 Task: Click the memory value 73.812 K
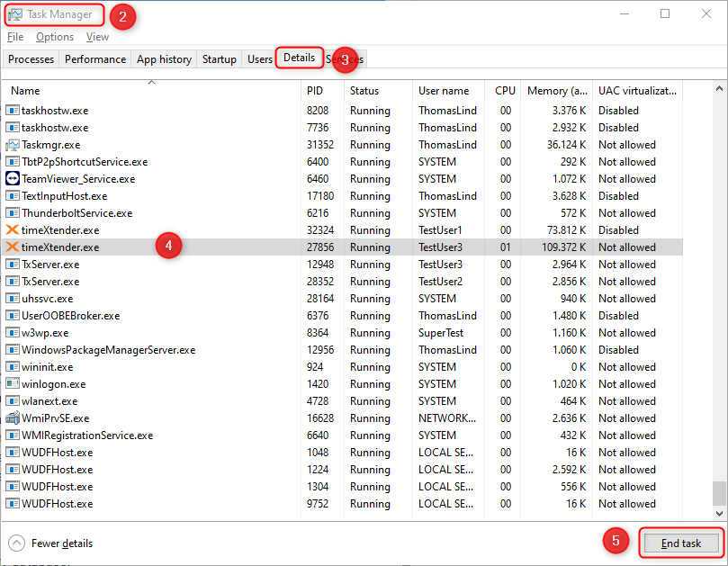(566, 229)
